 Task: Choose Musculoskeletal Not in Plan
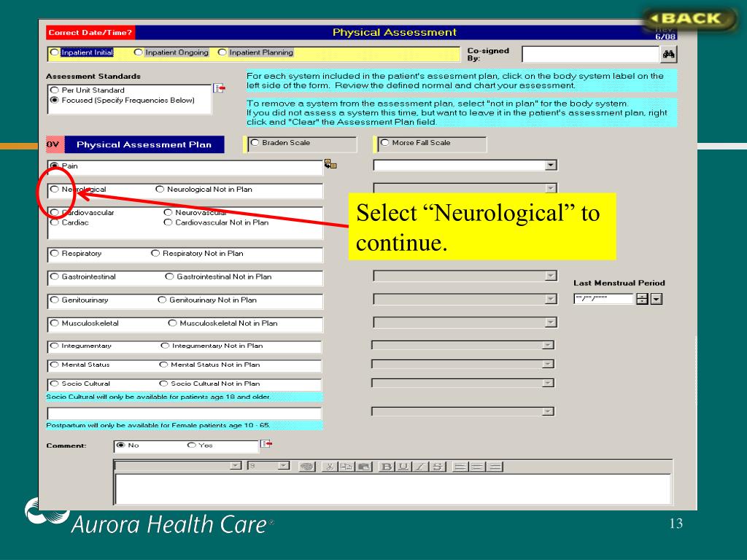point(172,323)
